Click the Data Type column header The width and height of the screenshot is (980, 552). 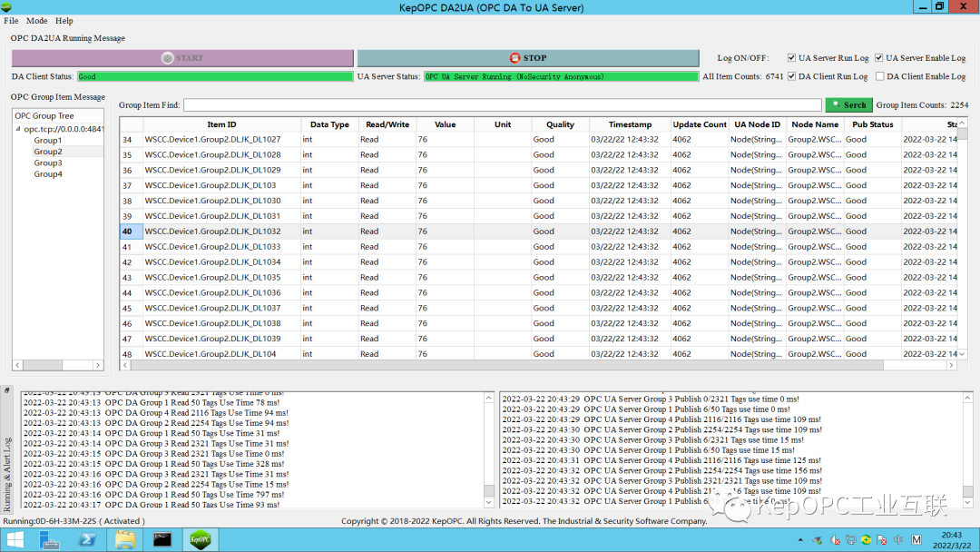point(329,124)
